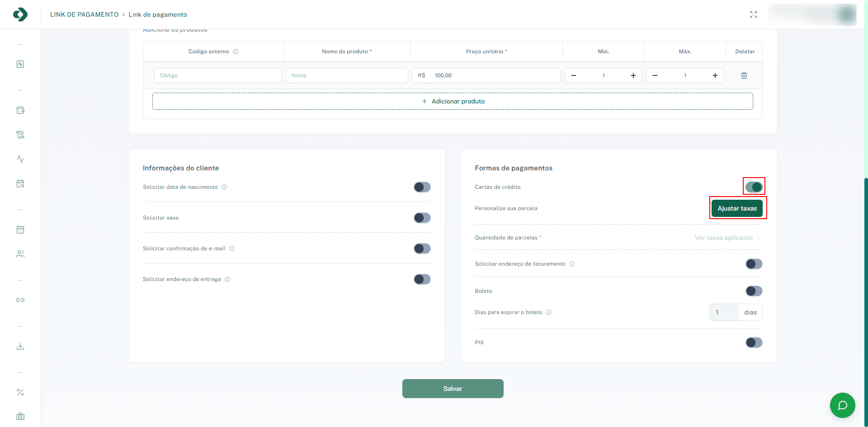
Task: Disable the Cartão de crédito toggle
Action: click(x=754, y=187)
